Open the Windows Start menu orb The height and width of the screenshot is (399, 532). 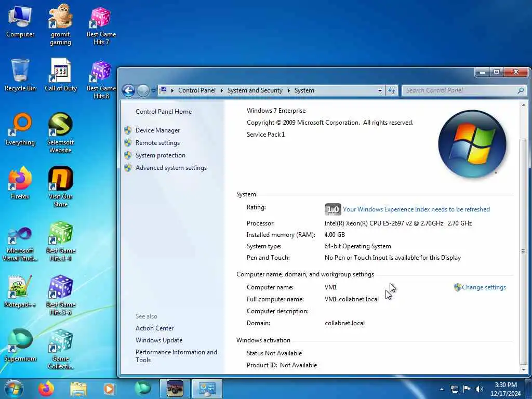14,389
